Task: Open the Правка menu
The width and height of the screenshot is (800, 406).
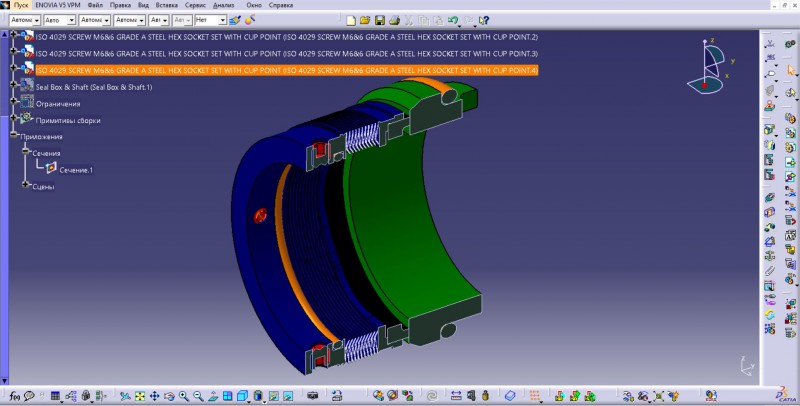Action: 120,5
